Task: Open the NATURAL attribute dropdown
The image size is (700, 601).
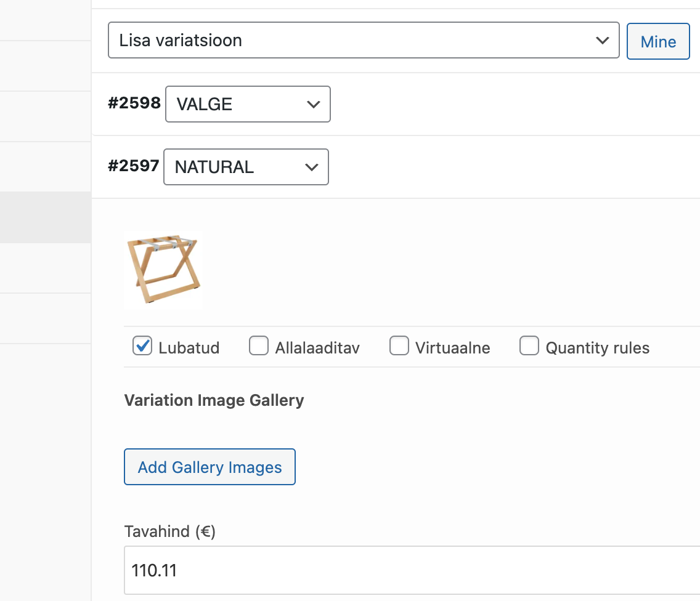Action: click(245, 167)
